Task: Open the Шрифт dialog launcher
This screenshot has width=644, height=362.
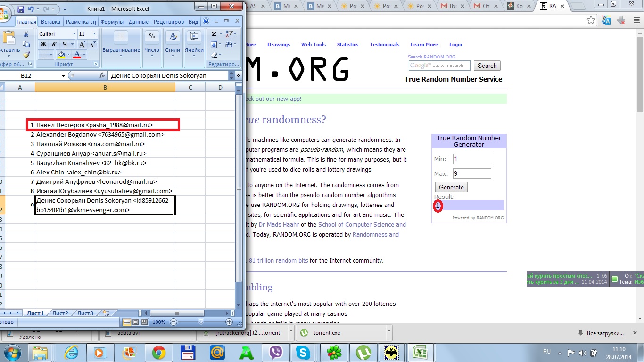Action: coord(95,64)
